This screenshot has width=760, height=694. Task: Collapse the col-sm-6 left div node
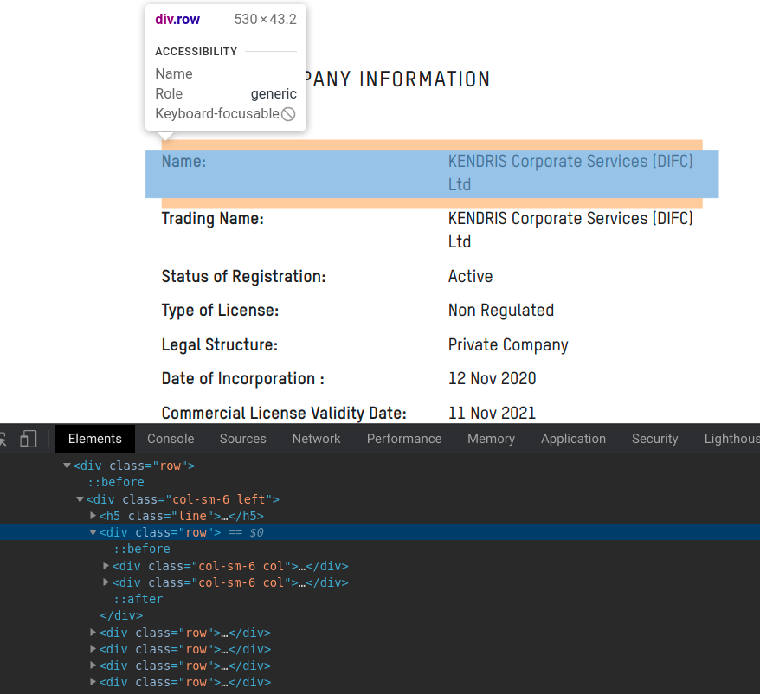[x=80, y=499]
